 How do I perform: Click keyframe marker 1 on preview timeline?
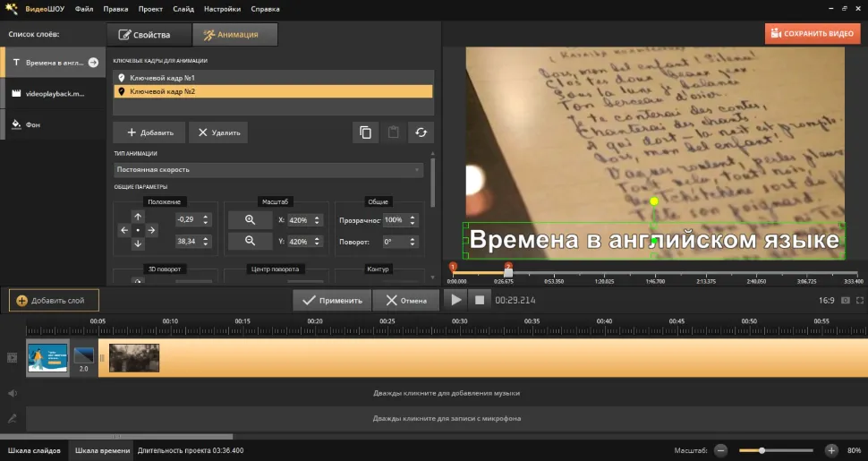pyautogui.click(x=453, y=267)
